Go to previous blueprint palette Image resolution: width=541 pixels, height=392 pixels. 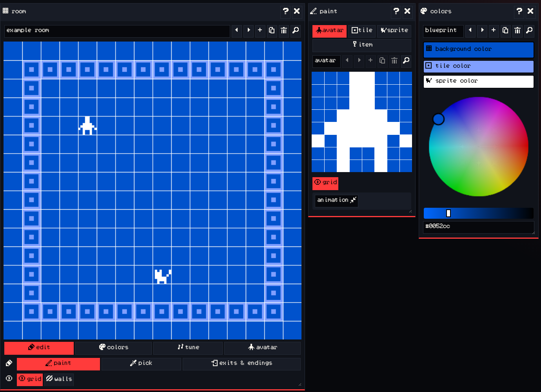tap(470, 31)
